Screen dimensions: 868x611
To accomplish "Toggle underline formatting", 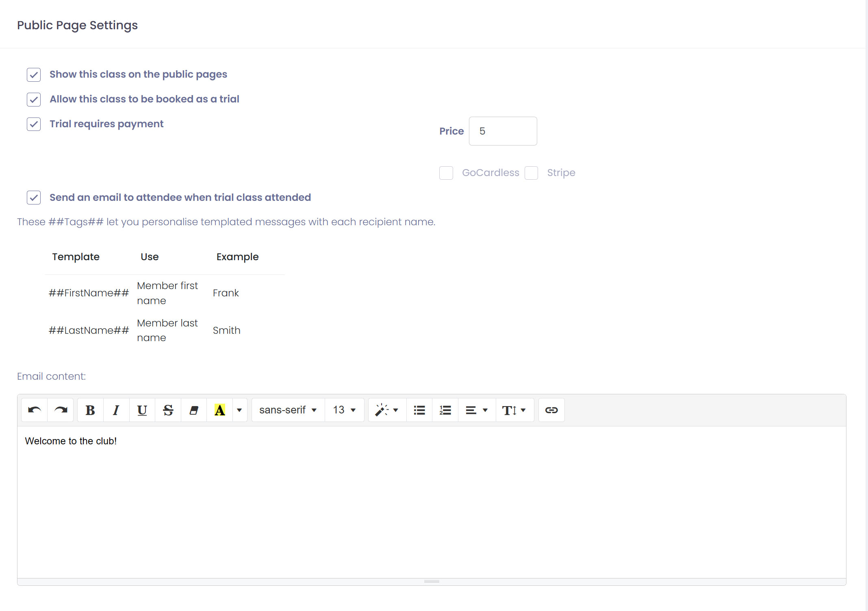I will coord(142,410).
